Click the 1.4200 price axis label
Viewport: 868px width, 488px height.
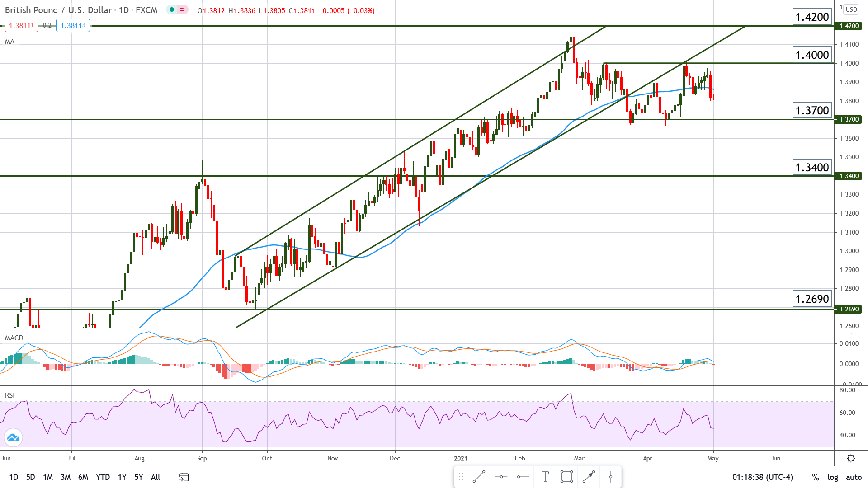(848, 26)
